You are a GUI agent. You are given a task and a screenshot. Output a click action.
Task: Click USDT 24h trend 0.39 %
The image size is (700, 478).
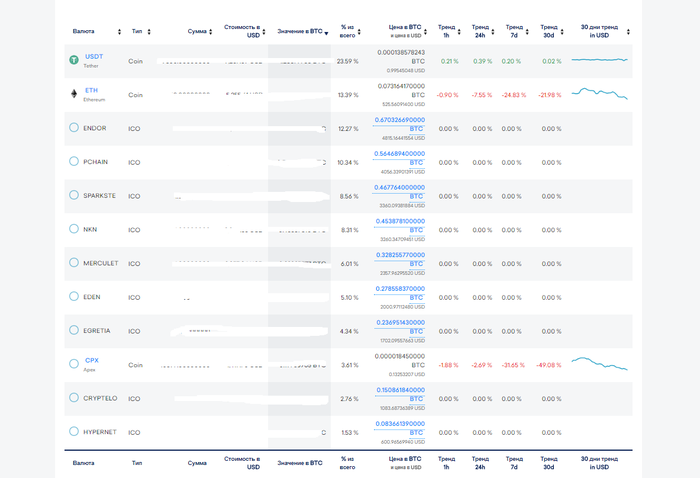pyautogui.click(x=483, y=62)
